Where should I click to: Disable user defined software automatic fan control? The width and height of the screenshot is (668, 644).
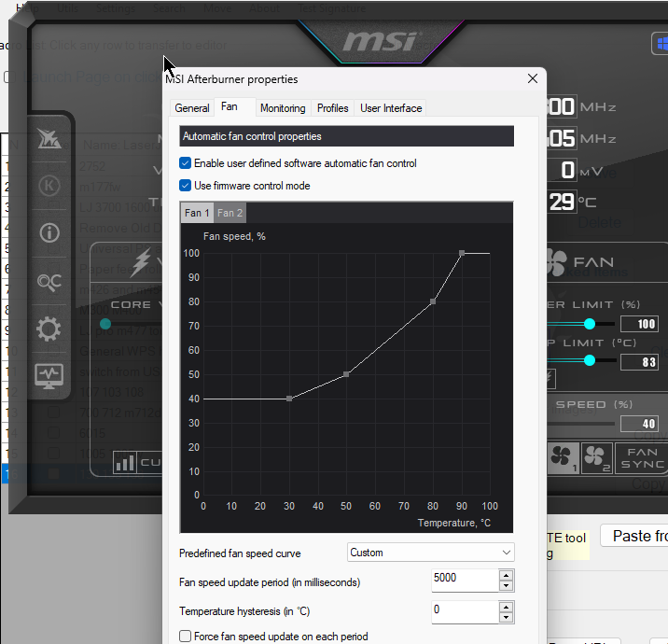pyautogui.click(x=185, y=163)
